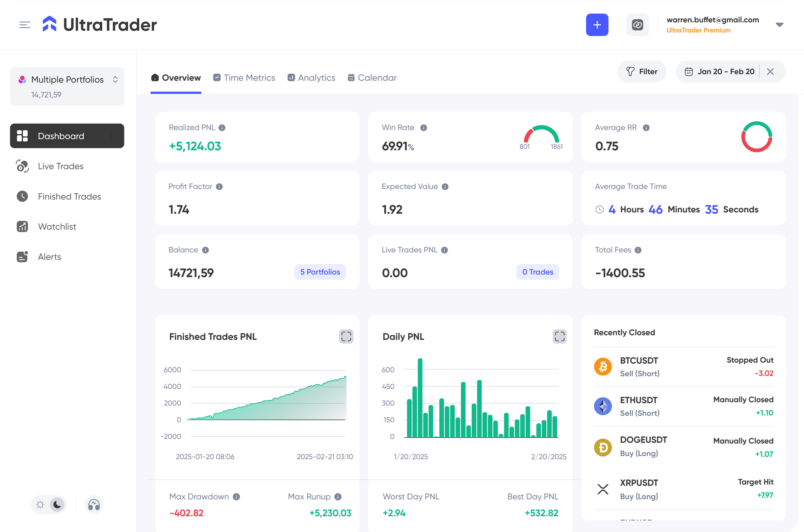Click the Realized PNL info icon
The height and width of the screenshot is (532, 804).
click(222, 128)
